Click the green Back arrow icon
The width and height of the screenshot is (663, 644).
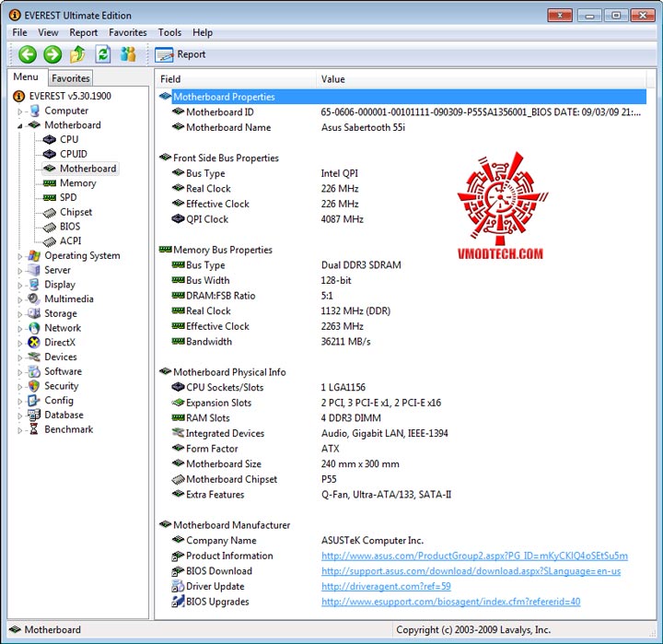pyautogui.click(x=28, y=54)
